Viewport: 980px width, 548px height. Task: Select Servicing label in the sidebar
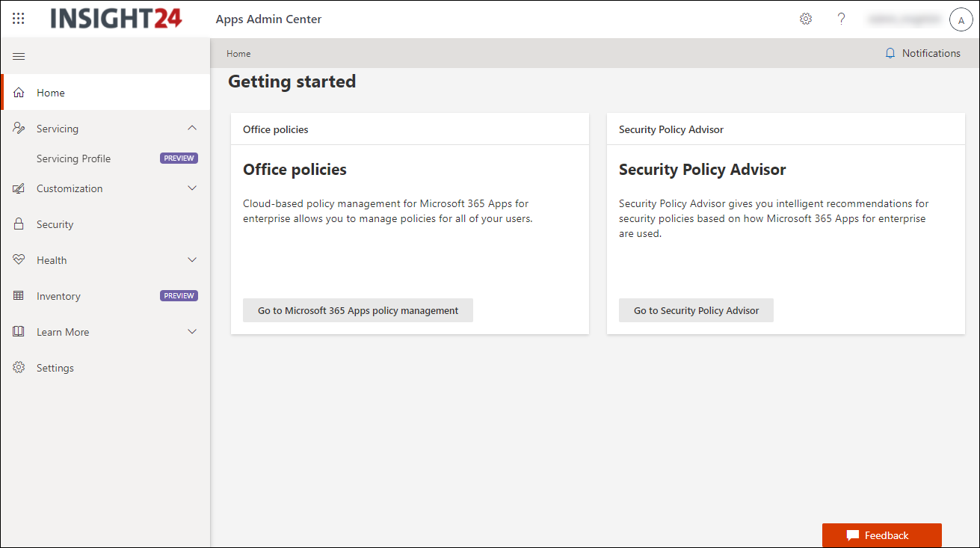(58, 129)
